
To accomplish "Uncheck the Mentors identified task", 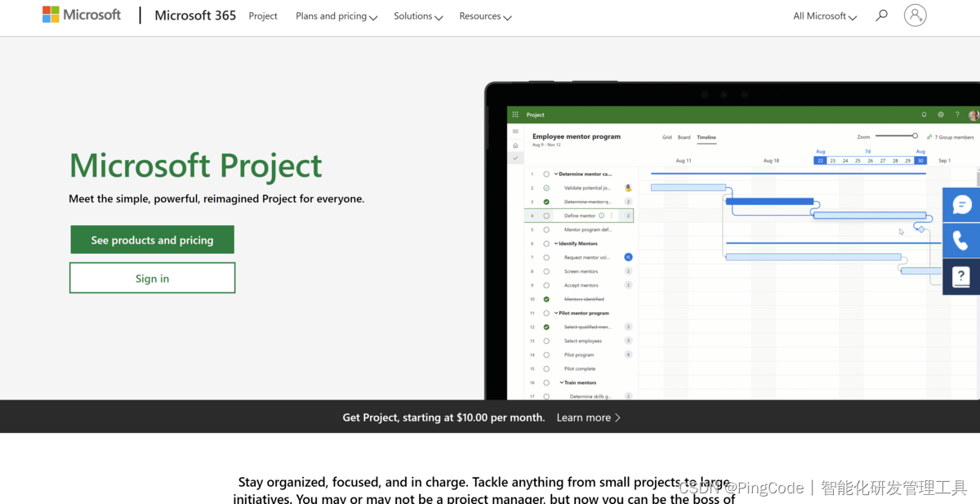I will pos(546,299).
